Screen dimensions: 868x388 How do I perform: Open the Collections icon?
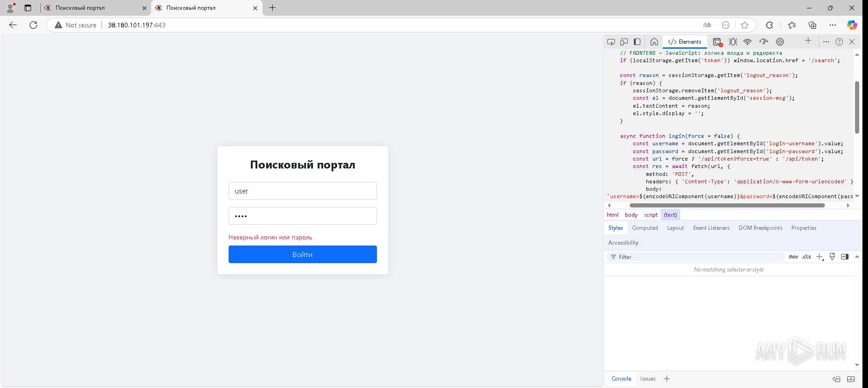click(x=812, y=25)
